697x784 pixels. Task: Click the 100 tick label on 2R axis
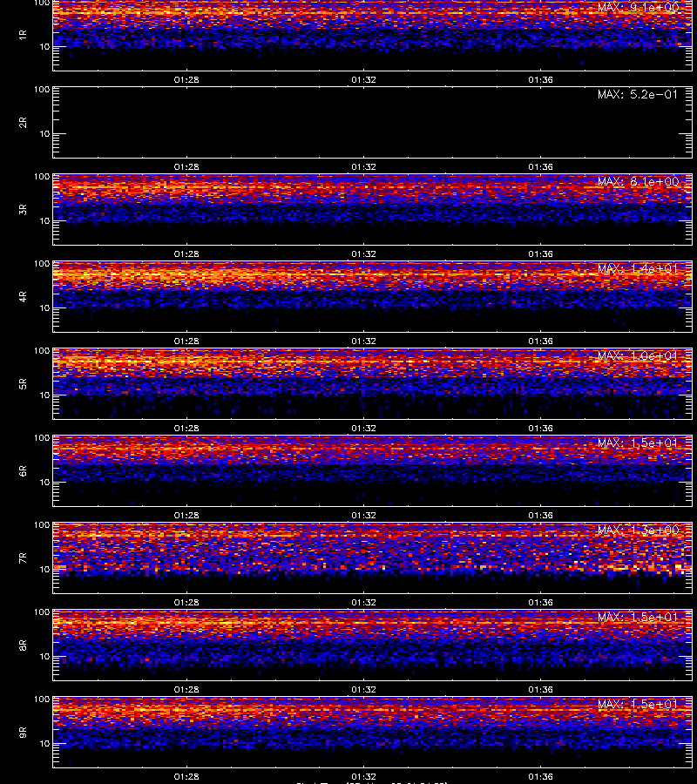pyautogui.click(x=42, y=90)
